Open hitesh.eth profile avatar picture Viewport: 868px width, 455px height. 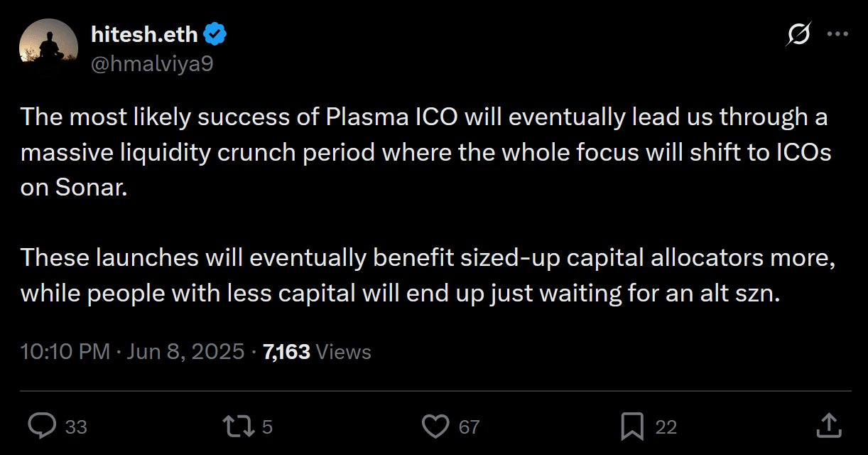(48, 48)
